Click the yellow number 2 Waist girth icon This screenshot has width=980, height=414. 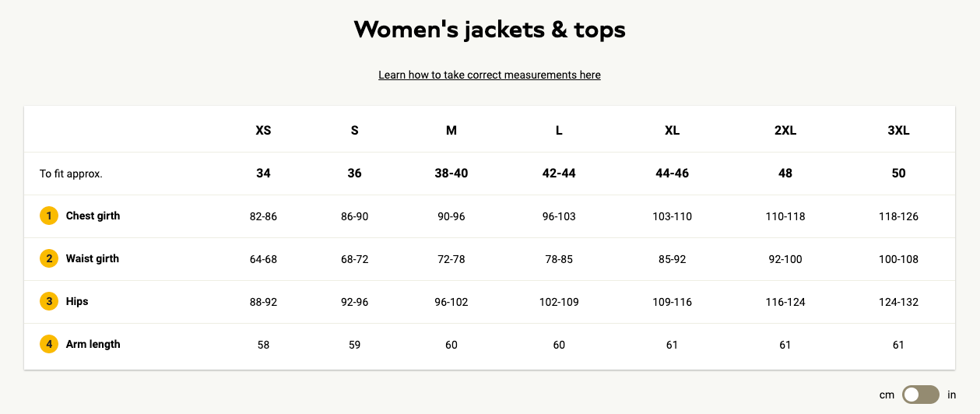49,259
